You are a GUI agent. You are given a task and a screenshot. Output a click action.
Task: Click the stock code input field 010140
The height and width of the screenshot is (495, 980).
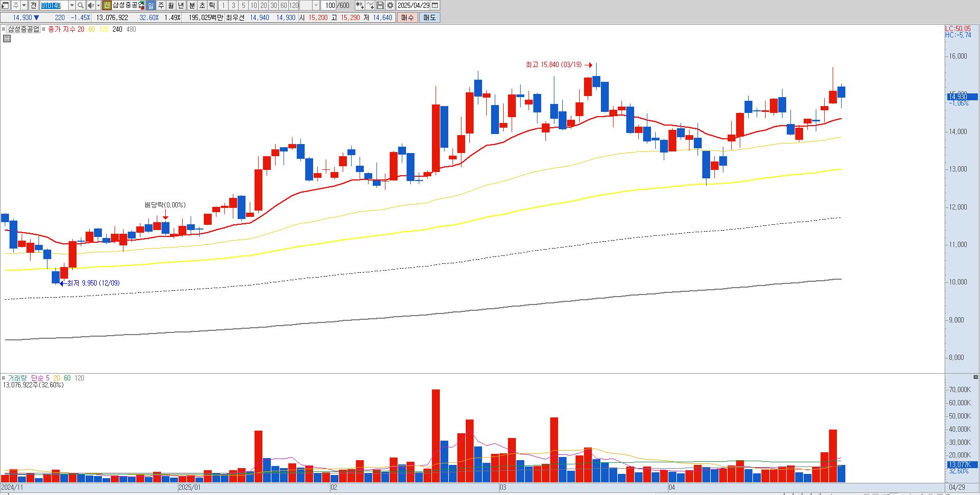(54, 5)
